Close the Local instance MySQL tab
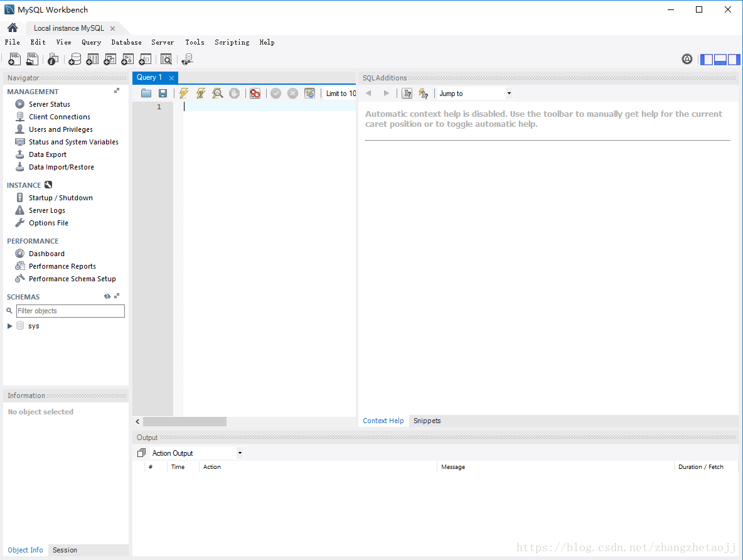The image size is (743, 560). pyautogui.click(x=112, y=28)
